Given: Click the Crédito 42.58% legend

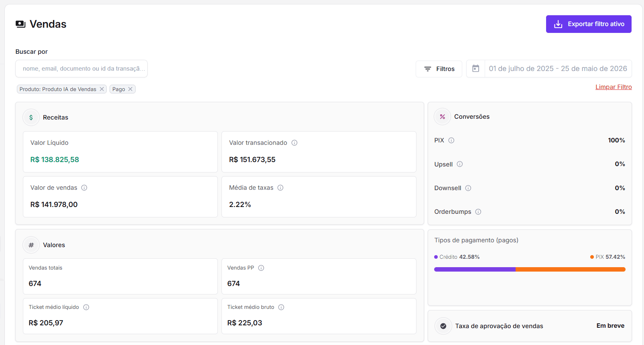Looking at the screenshot, I should pos(457,257).
